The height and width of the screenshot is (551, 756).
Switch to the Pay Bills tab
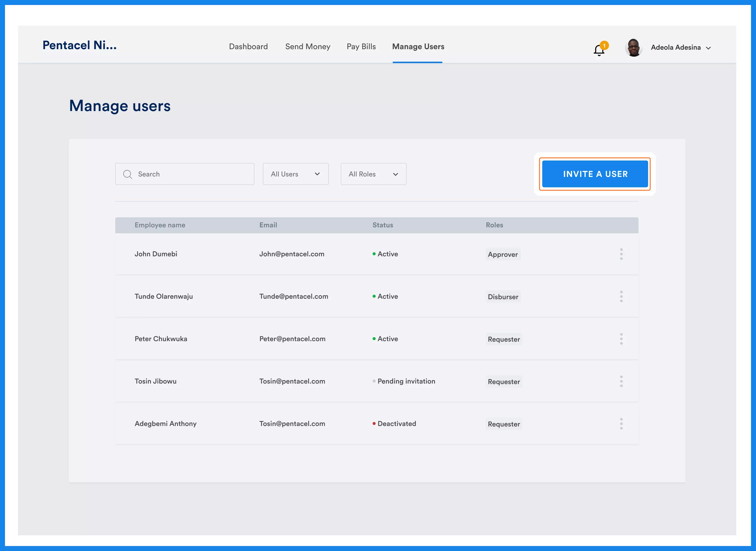click(361, 47)
